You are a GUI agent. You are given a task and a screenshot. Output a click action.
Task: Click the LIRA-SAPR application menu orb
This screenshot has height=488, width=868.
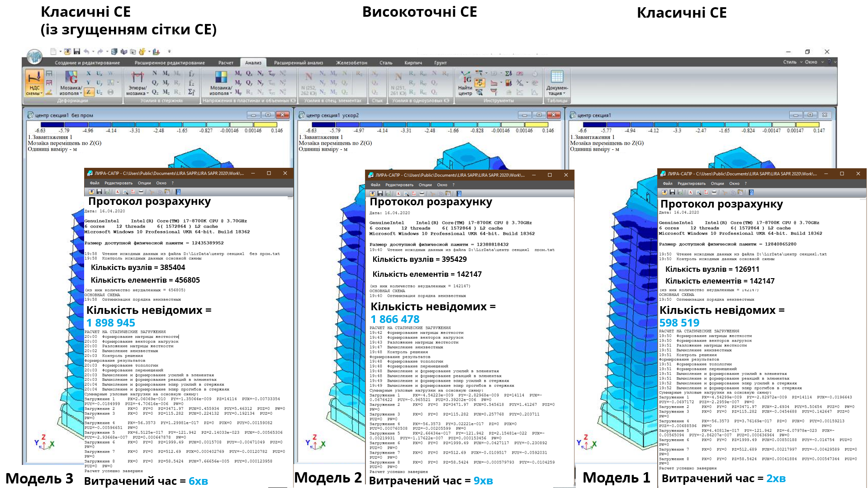tap(34, 57)
